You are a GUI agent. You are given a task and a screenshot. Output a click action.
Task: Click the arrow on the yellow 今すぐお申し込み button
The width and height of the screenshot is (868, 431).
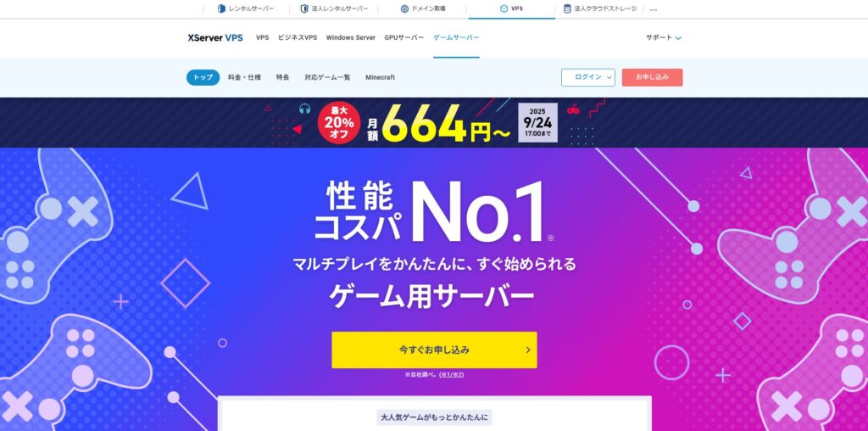(528, 350)
